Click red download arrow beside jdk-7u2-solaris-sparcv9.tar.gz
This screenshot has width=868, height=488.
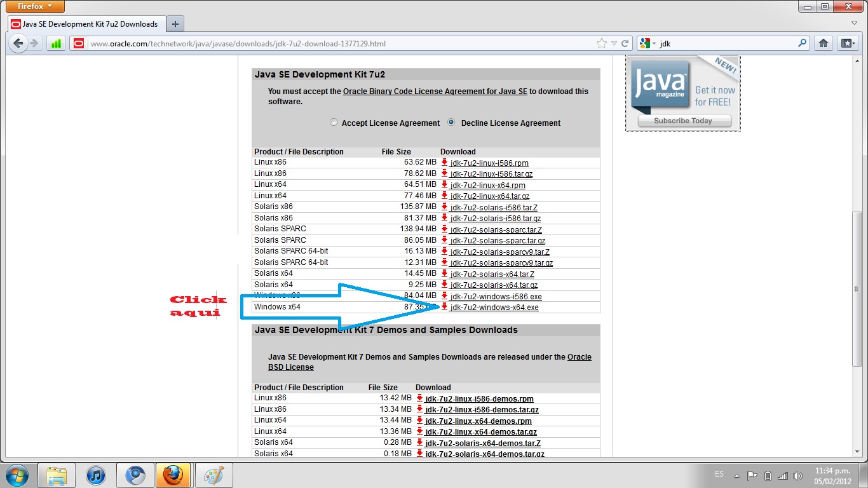(x=445, y=262)
